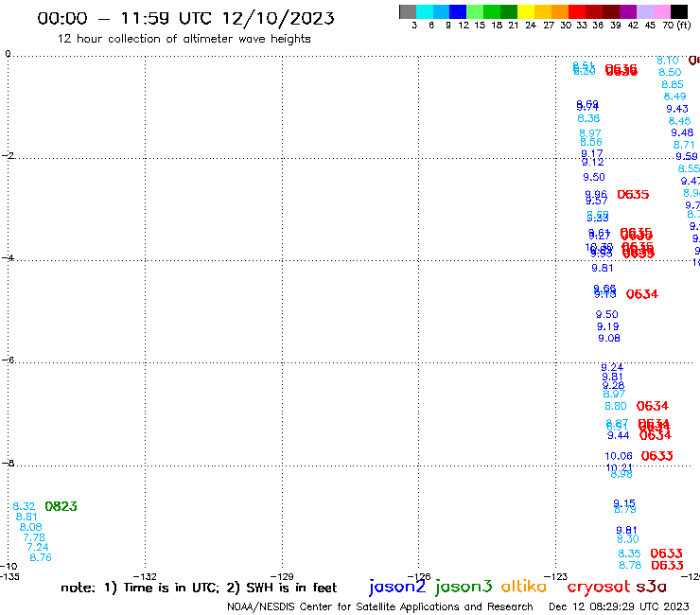
Task: Select the light green legend swatch
Action: (475, 11)
